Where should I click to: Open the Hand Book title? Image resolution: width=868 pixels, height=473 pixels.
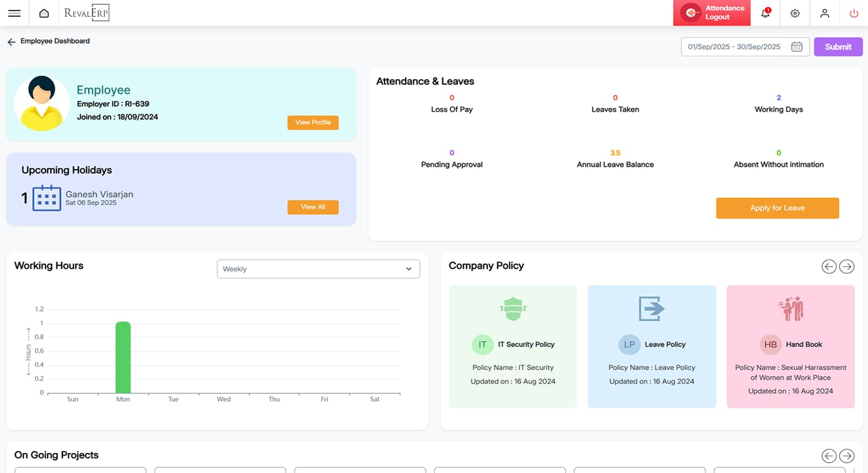coord(804,344)
